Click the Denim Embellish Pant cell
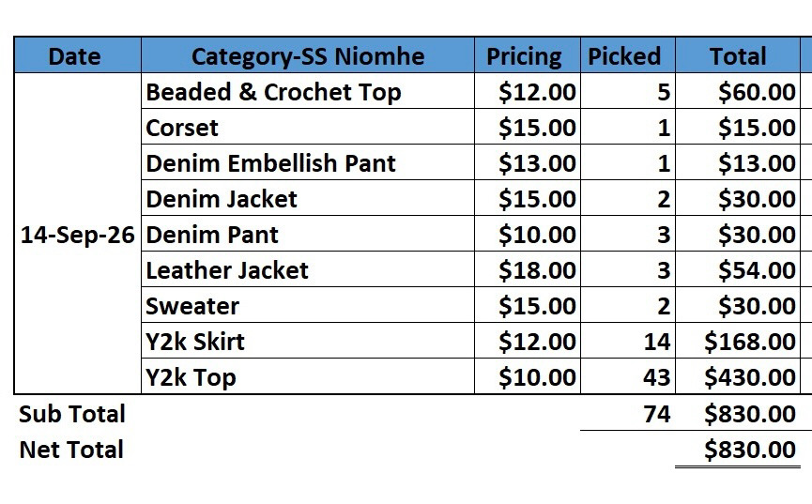Viewport: 812px width, 504px height. (x=308, y=162)
